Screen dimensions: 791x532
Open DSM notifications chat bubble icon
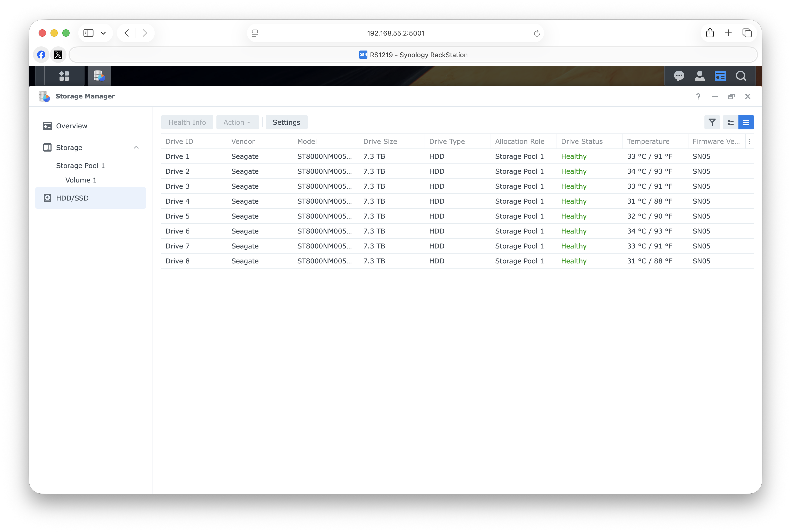[x=679, y=76]
